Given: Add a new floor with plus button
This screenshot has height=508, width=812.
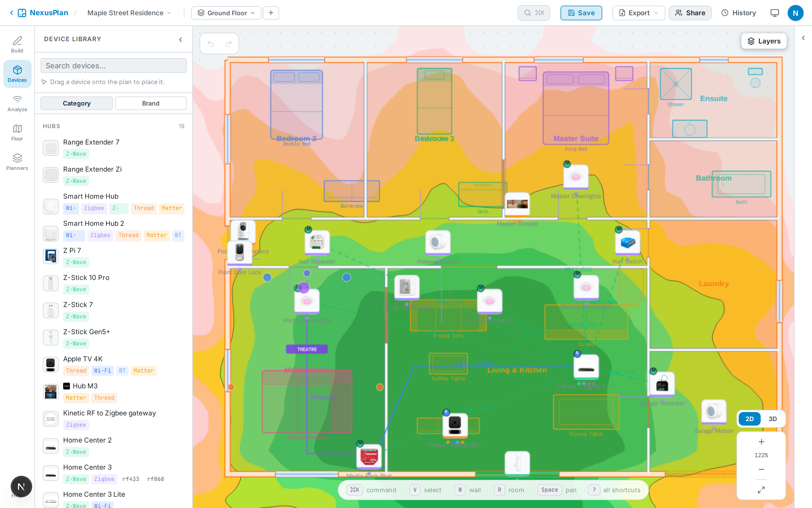Looking at the screenshot, I should 271,13.
